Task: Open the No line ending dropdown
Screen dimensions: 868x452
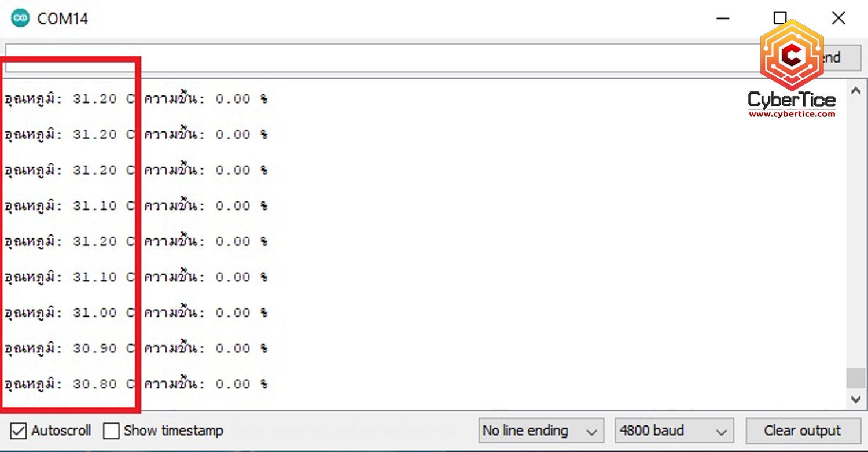Action: 541,431
